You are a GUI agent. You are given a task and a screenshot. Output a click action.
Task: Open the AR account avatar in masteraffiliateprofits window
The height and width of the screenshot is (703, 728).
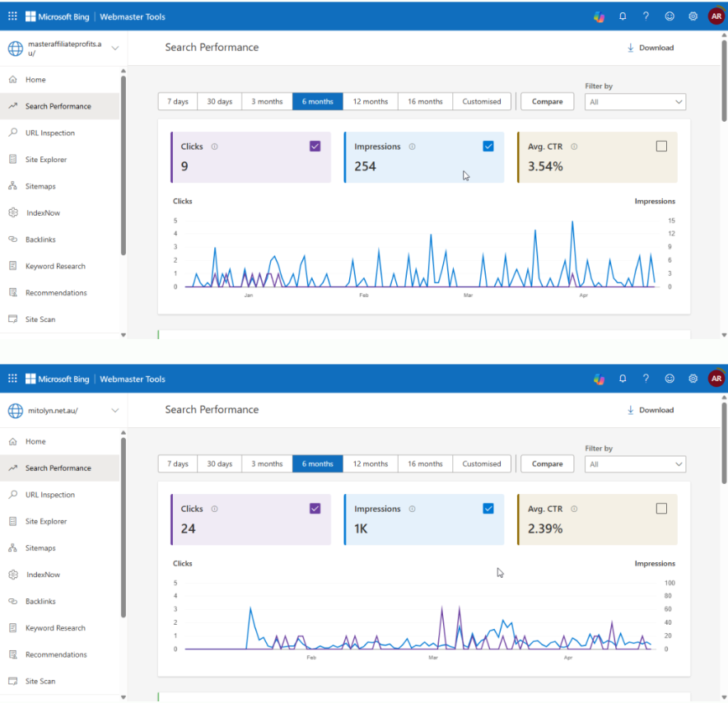[716, 16]
